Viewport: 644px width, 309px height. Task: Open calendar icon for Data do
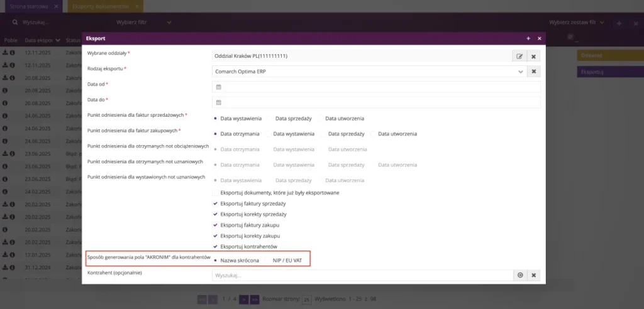218,102
